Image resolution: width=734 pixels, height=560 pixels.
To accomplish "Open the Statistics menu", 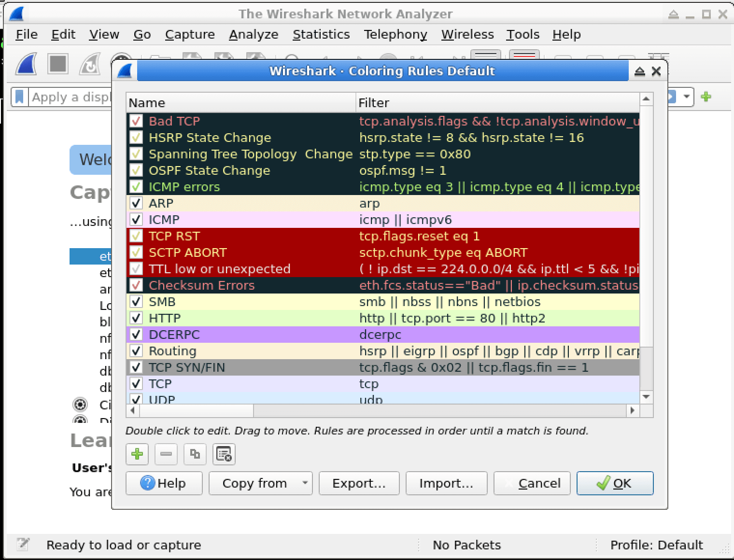I will [x=321, y=34].
